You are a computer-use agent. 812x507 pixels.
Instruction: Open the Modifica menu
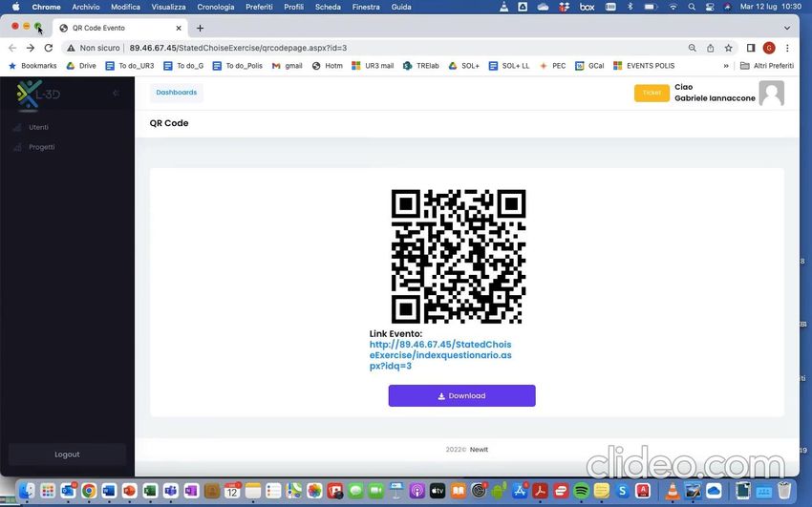click(125, 7)
